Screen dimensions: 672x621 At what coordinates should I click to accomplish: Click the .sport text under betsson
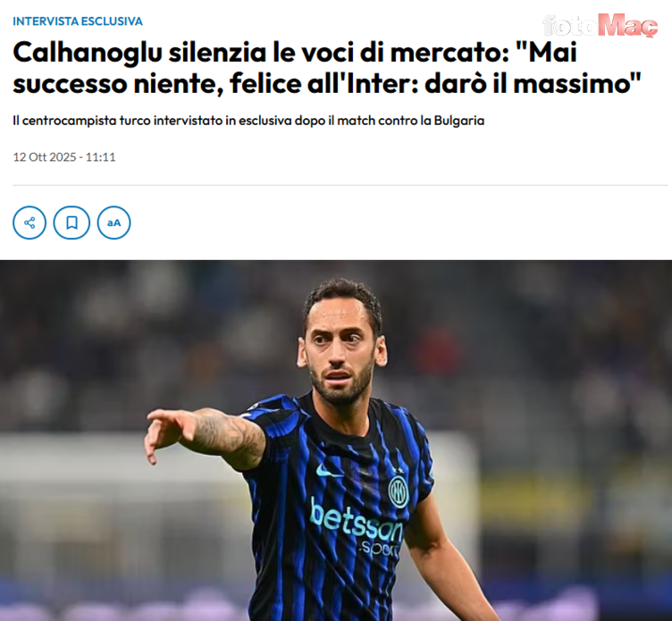[x=379, y=548]
